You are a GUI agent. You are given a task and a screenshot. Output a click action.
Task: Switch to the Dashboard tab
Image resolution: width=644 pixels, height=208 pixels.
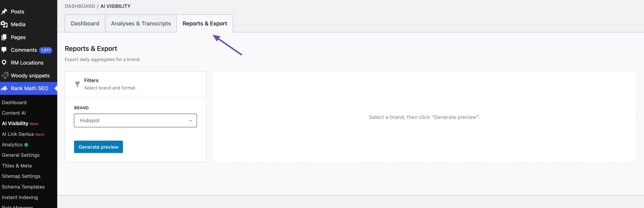[x=85, y=23]
